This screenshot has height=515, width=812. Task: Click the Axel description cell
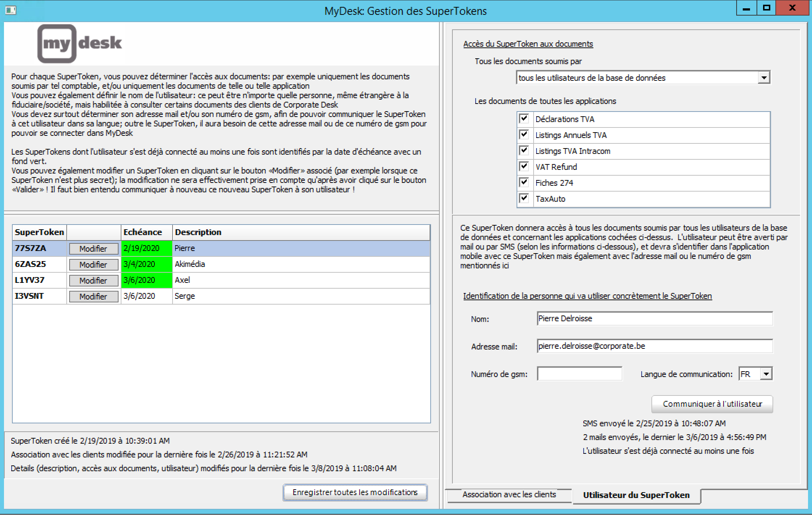pyautogui.click(x=301, y=280)
